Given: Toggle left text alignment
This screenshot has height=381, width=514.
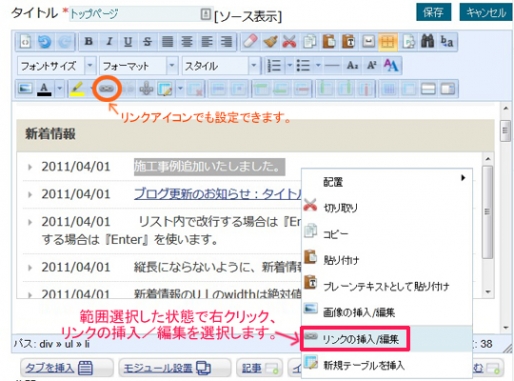Looking at the screenshot, I should point(207,42).
